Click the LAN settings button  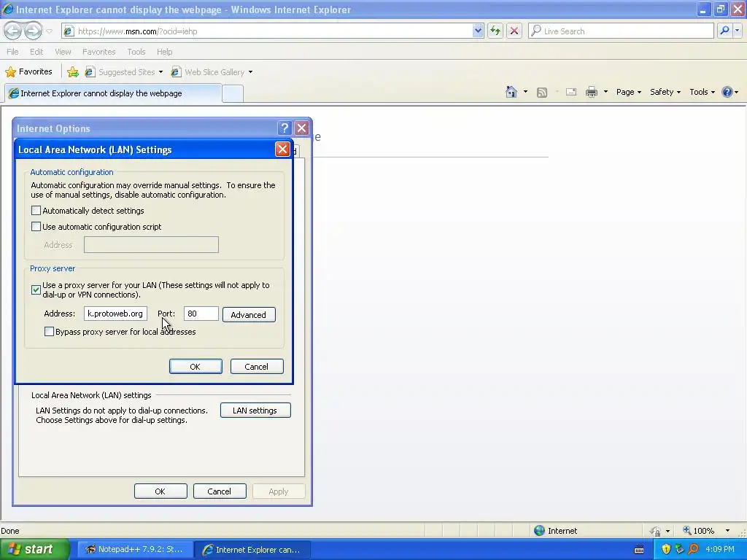tap(255, 411)
